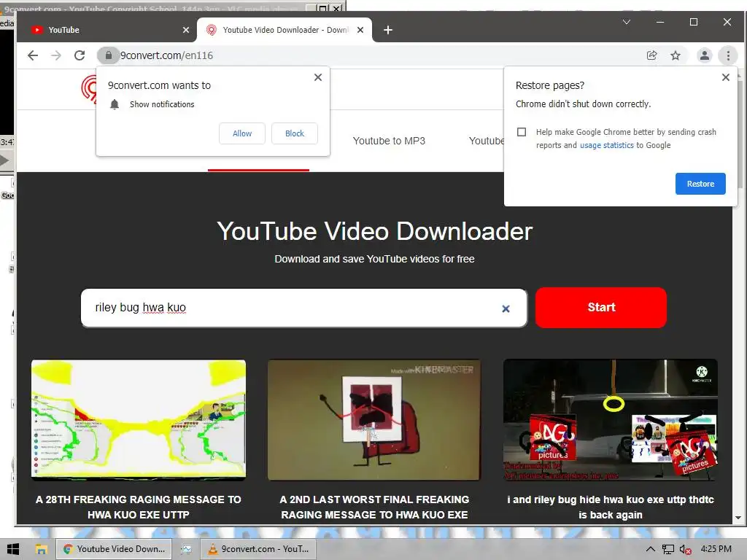Dismiss the notification permission popup

318,77
